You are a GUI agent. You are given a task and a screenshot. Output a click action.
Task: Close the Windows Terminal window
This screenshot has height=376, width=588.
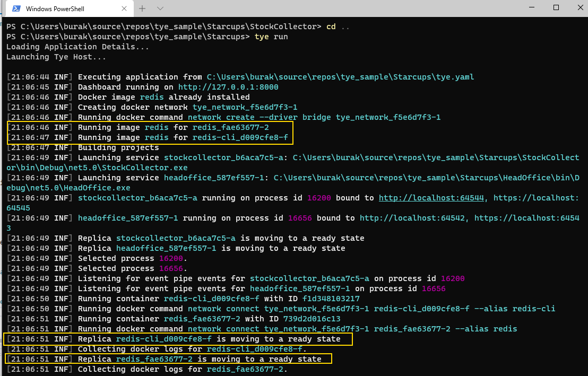580,7
